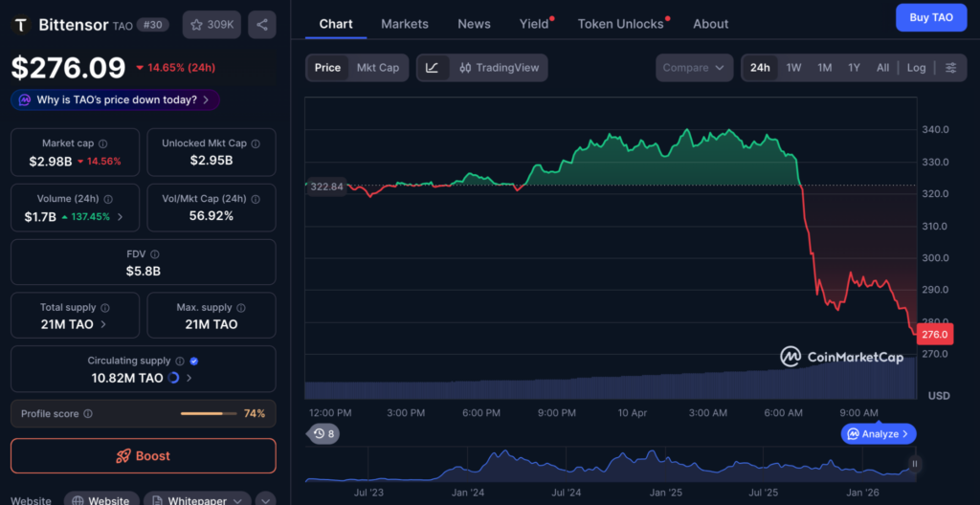Expand Total supply 21M TAO chevron
Image resolution: width=980 pixels, height=505 pixels.
103,324
